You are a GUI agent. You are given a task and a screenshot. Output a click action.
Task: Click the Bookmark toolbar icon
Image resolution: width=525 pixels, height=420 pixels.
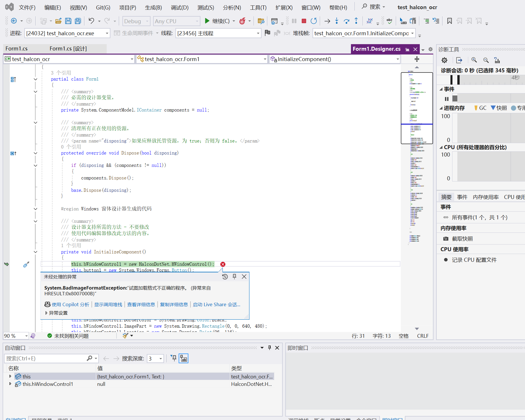(450, 21)
